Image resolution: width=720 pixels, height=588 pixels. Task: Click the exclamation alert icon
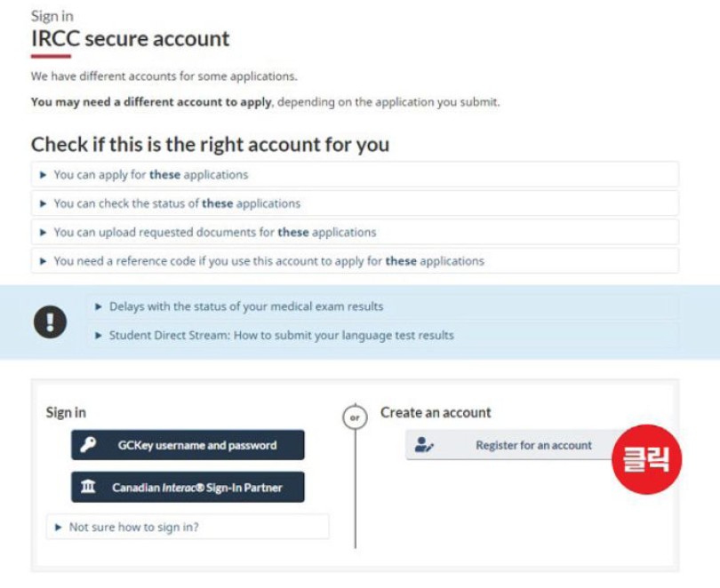[x=50, y=322]
